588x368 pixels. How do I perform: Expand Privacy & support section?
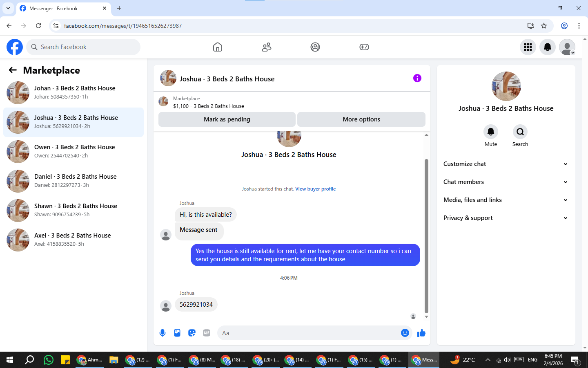(x=506, y=218)
